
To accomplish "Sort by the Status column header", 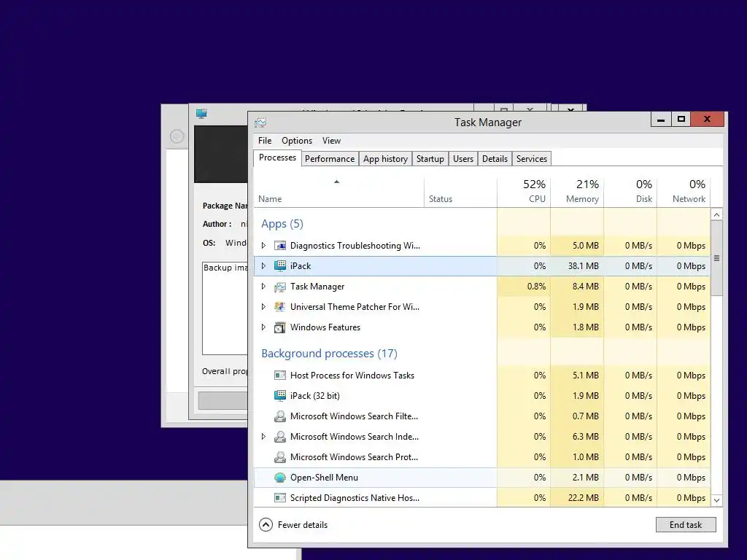I will click(x=461, y=192).
